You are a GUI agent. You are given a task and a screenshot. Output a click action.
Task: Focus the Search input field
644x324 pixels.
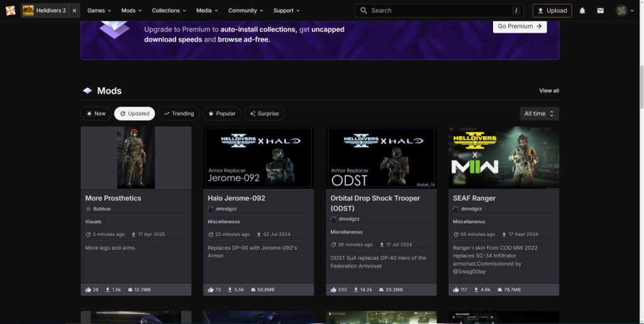click(439, 11)
